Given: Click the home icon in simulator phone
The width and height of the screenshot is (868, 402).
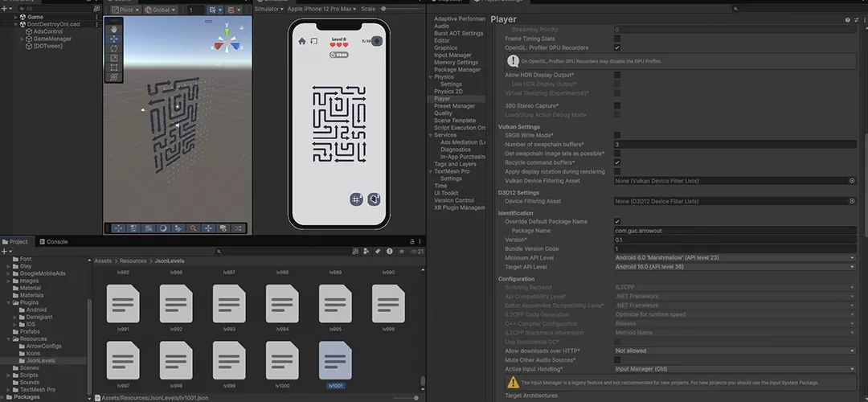Looking at the screenshot, I should pyautogui.click(x=302, y=41).
